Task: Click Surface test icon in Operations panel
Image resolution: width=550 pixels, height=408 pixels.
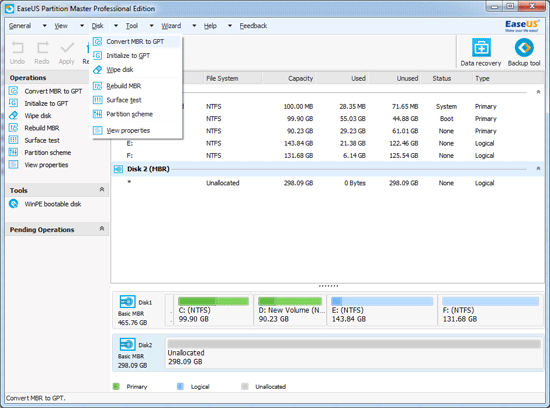Action: (13, 140)
